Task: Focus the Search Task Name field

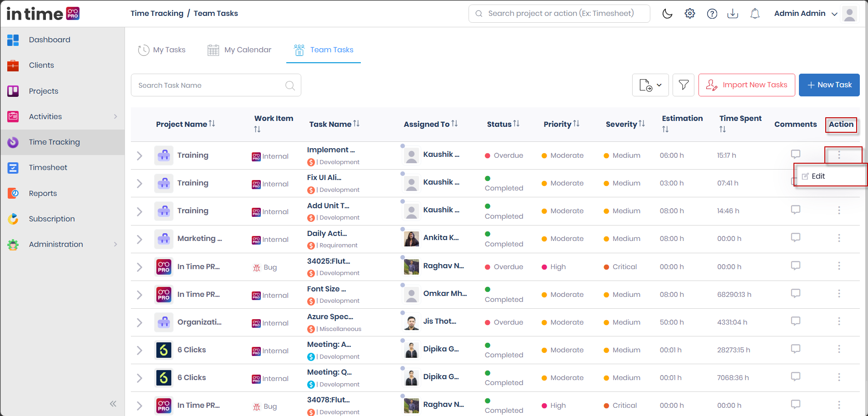Action: pos(216,85)
